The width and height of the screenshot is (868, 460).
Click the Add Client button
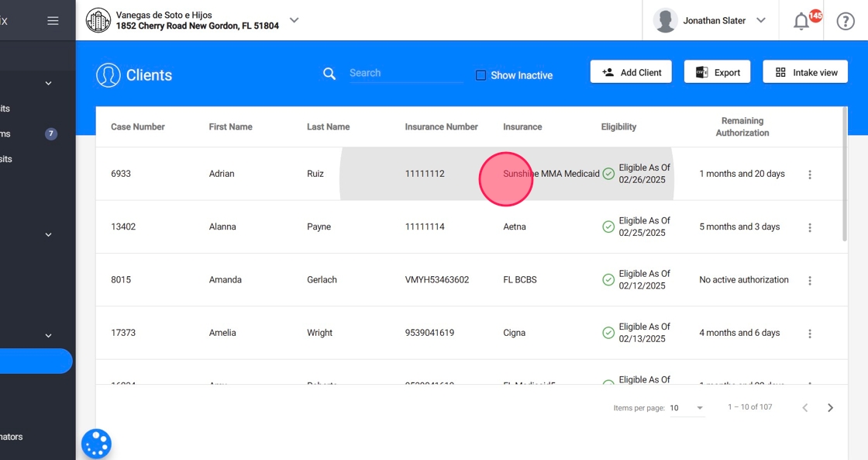631,72
